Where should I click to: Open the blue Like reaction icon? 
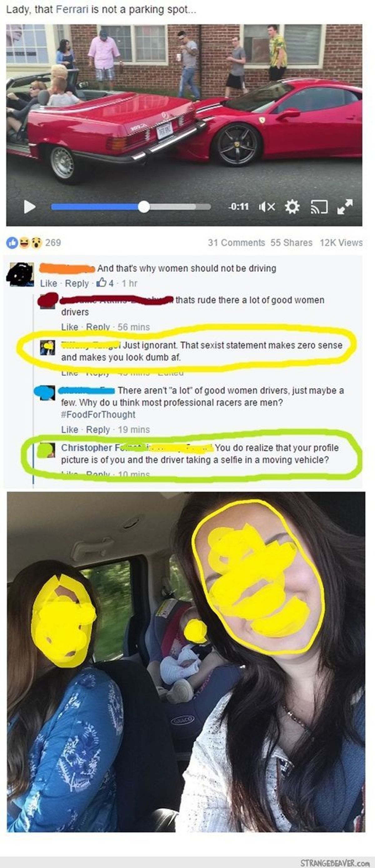tap(12, 243)
